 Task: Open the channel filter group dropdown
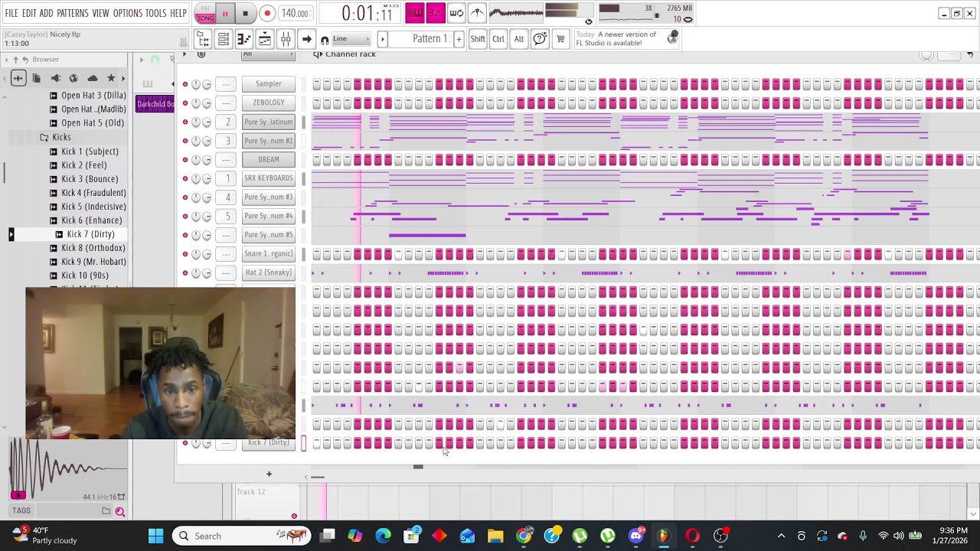268,54
